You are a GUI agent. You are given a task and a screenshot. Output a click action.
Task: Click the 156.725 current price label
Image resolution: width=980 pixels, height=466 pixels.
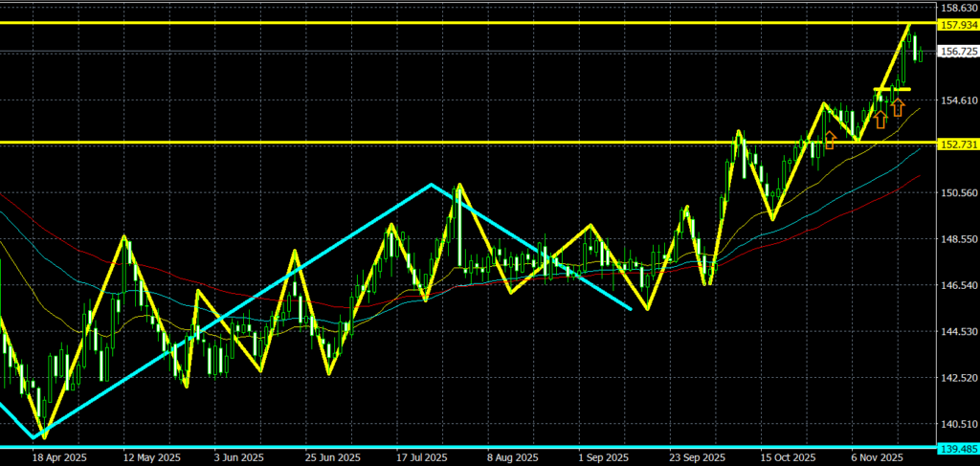[x=958, y=52]
